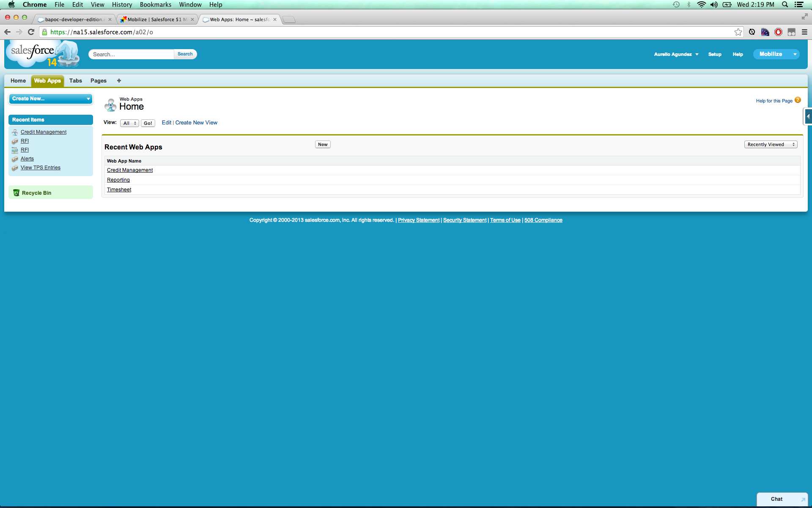Open the Chrome hamburger menu
This screenshot has width=812, height=508.
[x=804, y=32]
